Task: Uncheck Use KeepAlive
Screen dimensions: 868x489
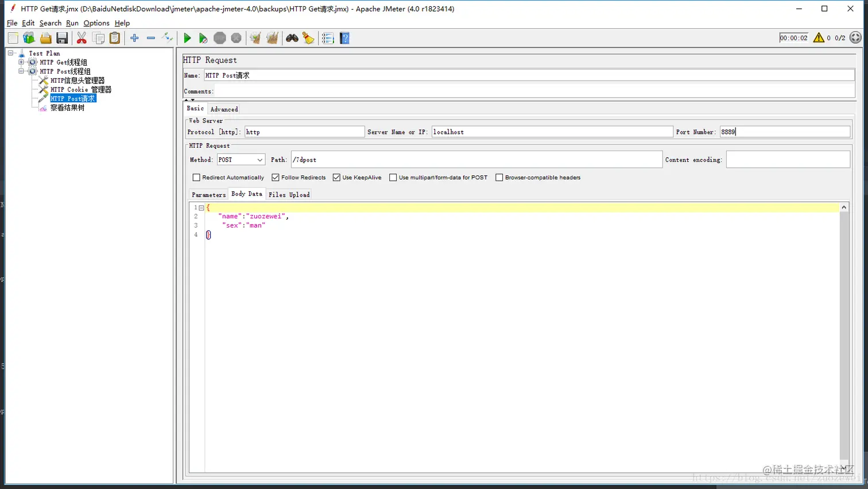Action: tap(336, 178)
